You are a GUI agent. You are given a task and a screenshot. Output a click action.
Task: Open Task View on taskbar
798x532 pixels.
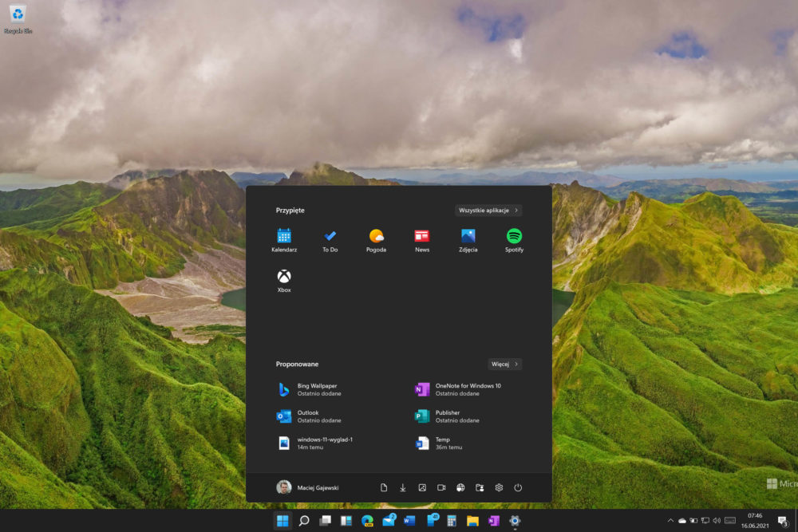325,521
